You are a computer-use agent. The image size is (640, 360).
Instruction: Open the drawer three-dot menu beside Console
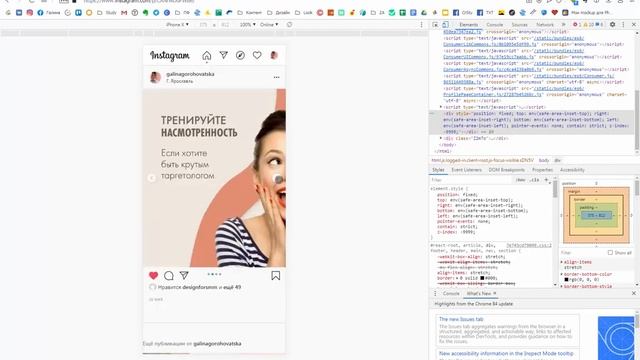point(435,293)
